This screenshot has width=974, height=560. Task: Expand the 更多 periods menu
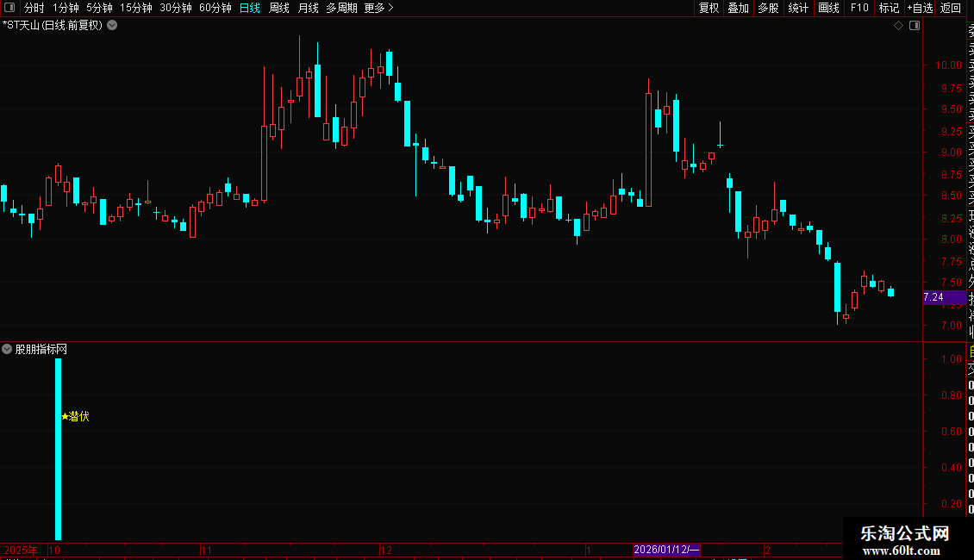coord(378,8)
